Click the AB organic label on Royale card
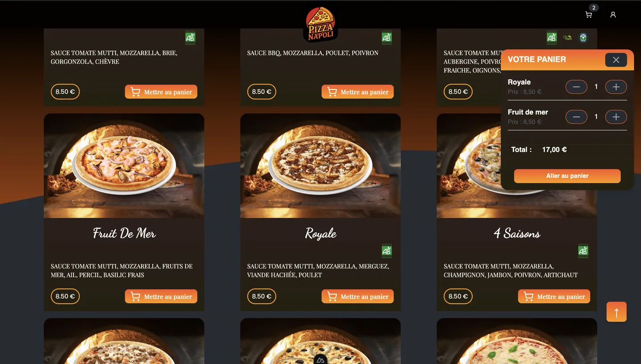 click(x=387, y=251)
